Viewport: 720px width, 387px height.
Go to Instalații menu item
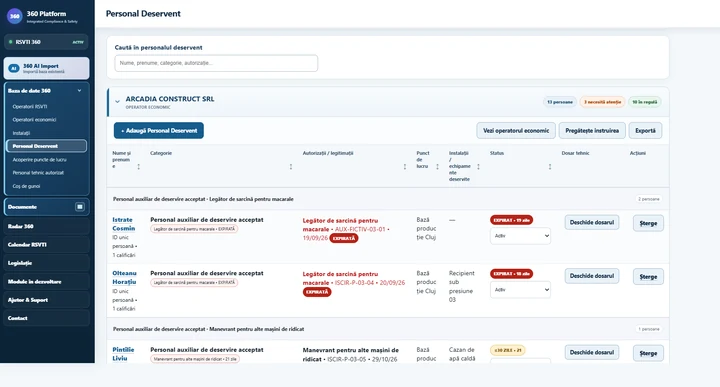21,133
